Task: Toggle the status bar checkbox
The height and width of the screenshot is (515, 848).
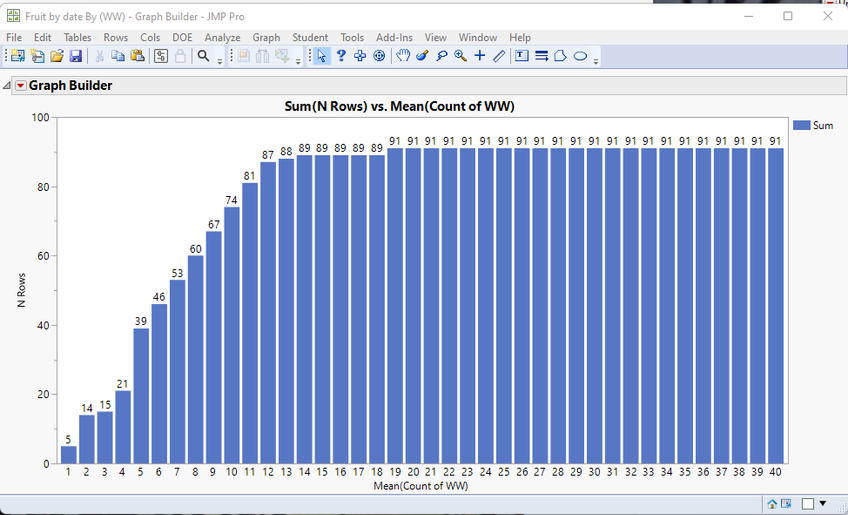Action: tap(808, 503)
